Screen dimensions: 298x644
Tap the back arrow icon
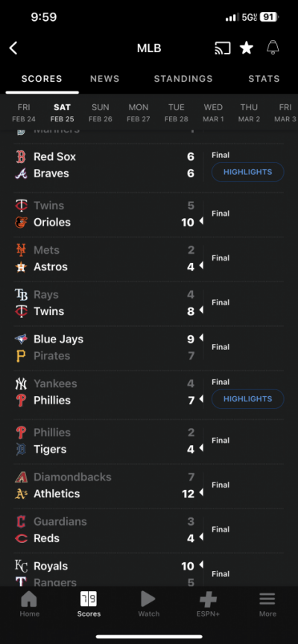(x=13, y=48)
